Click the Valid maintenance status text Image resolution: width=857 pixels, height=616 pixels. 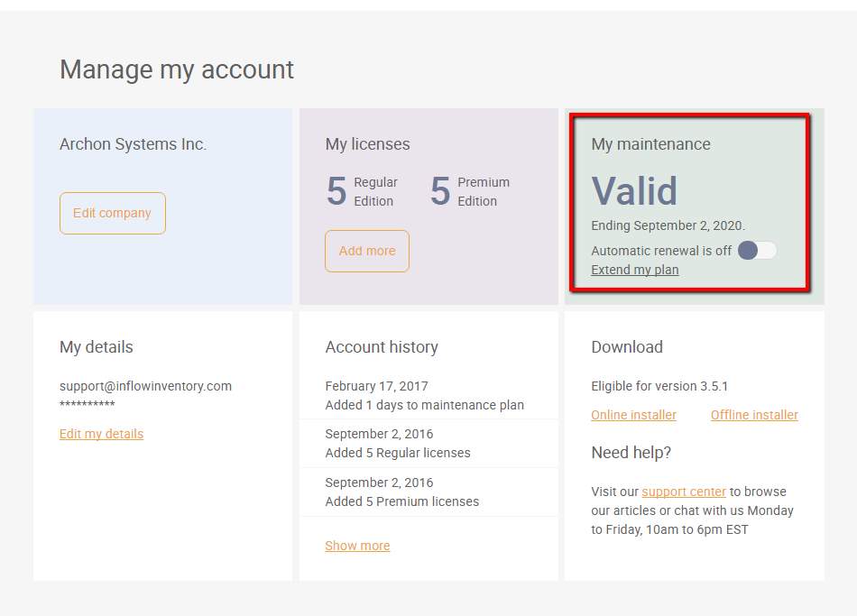tap(634, 191)
